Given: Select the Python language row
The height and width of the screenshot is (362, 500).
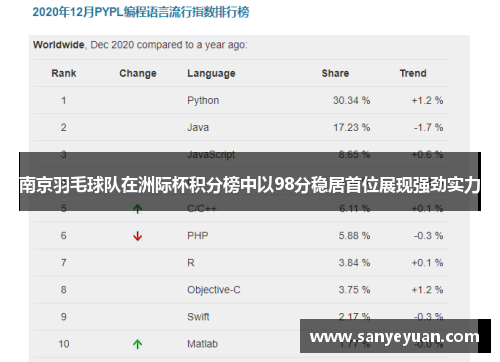Looking at the screenshot, I should click(241, 100).
